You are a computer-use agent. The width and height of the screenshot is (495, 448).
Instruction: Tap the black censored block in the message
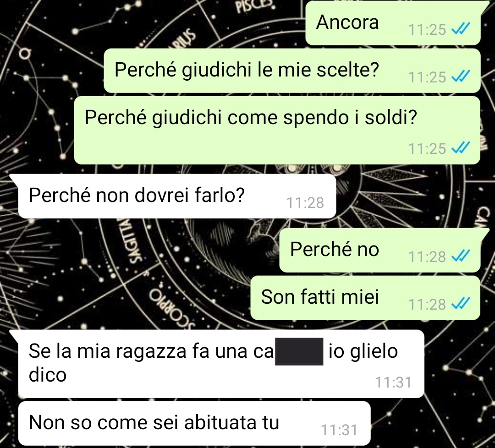click(299, 351)
